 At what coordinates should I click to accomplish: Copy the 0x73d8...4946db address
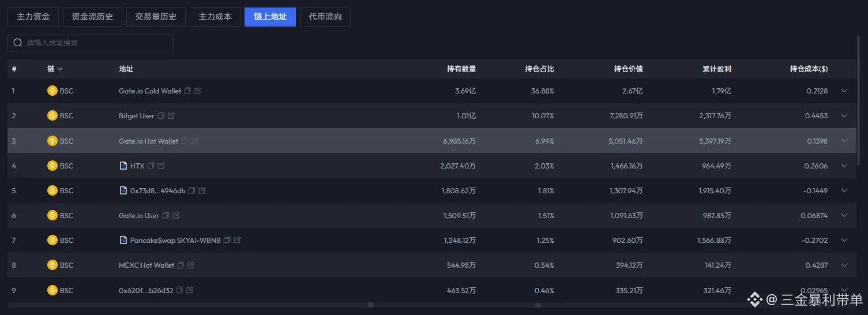pyautogui.click(x=191, y=190)
